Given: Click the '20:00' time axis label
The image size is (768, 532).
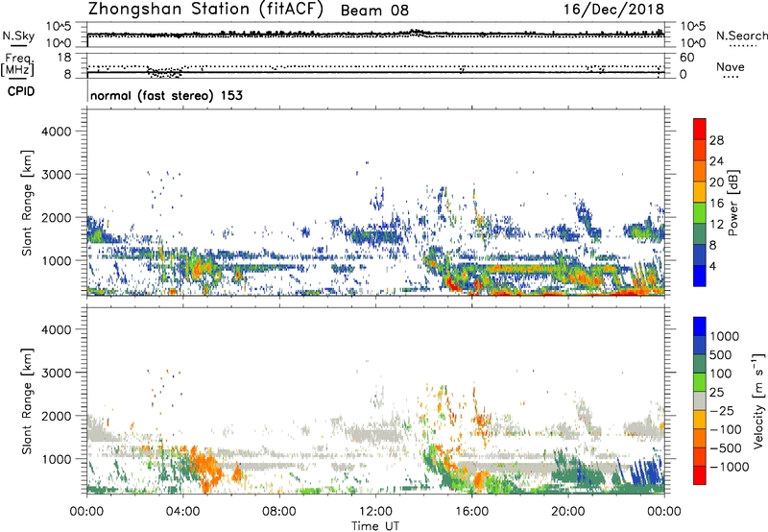Looking at the screenshot, I should point(568,512).
